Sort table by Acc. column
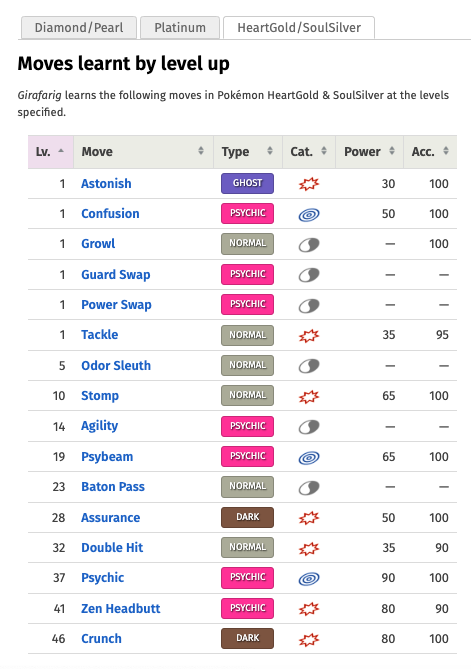The image size is (471, 669). [x=430, y=152]
